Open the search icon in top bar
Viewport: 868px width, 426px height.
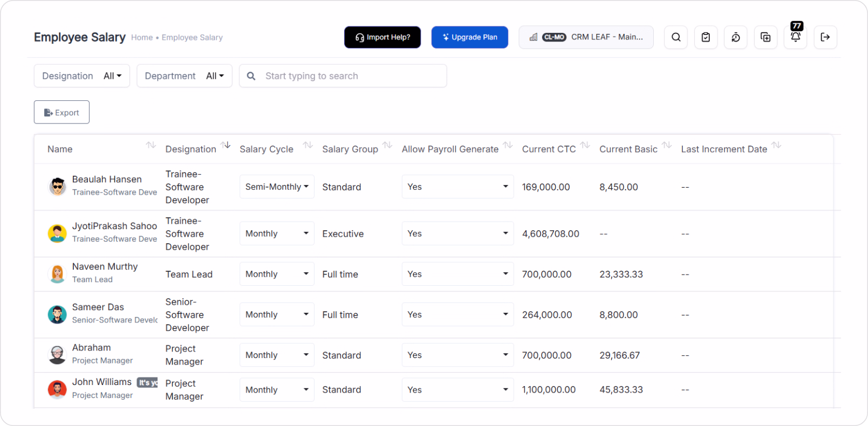tap(676, 37)
